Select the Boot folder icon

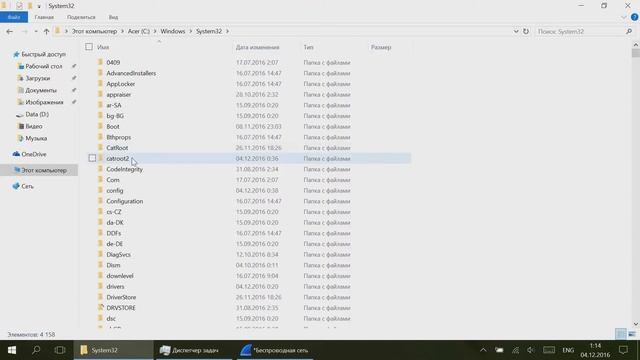coord(100,126)
